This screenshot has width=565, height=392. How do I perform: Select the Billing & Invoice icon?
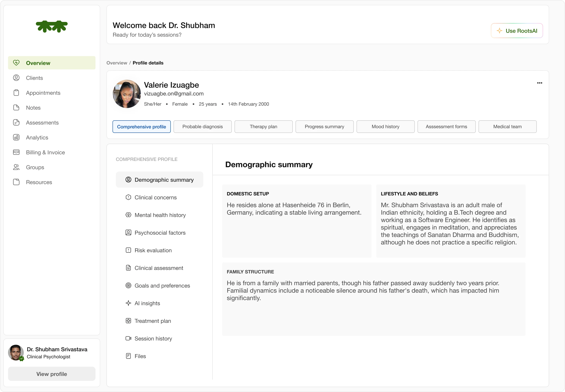16,152
